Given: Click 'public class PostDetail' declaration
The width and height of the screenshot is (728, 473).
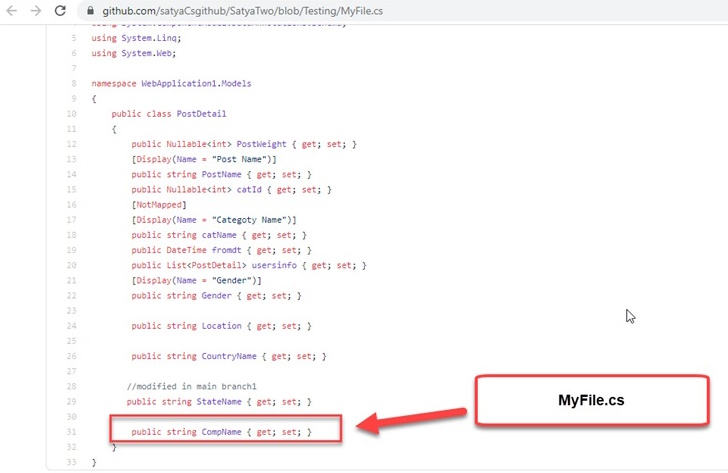Looking at the screenshot, I should pos(169,114).
